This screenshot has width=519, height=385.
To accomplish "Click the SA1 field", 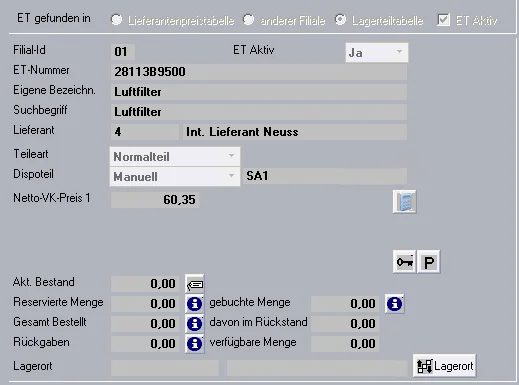I will pos(325,176).
